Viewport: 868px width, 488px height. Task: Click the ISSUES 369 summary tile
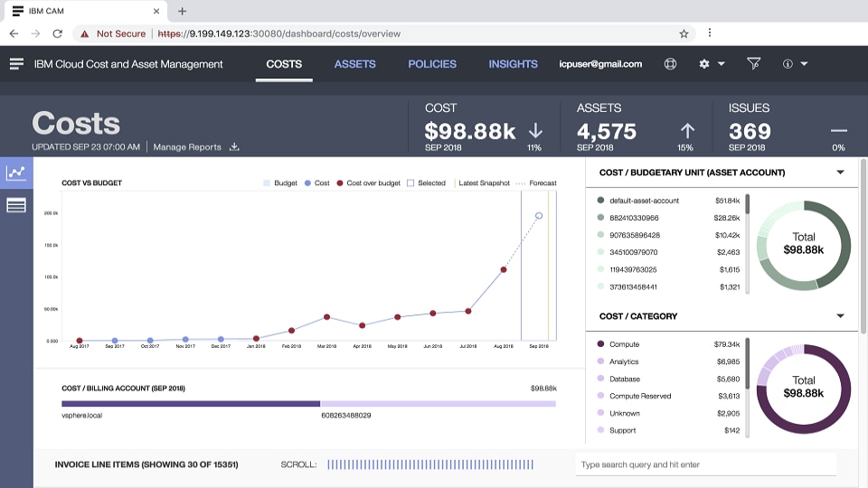point(788,127)
